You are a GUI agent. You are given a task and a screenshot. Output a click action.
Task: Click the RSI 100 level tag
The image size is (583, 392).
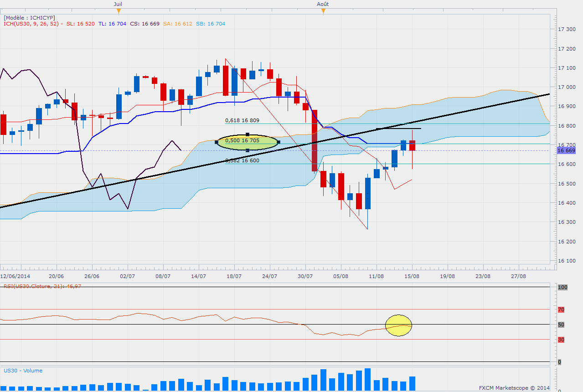562,287
